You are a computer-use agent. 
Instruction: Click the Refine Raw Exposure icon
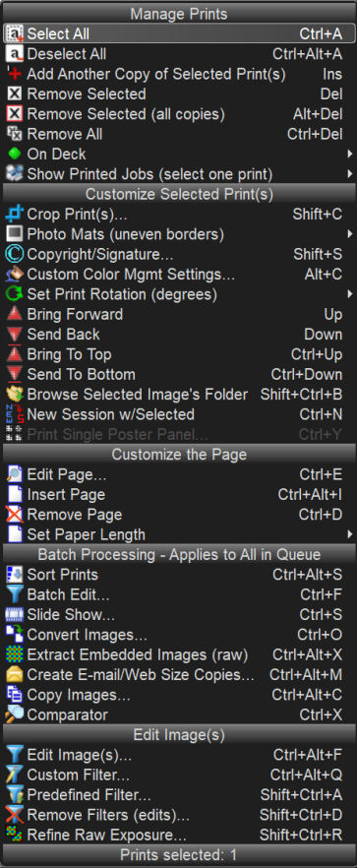pos(14,835)
